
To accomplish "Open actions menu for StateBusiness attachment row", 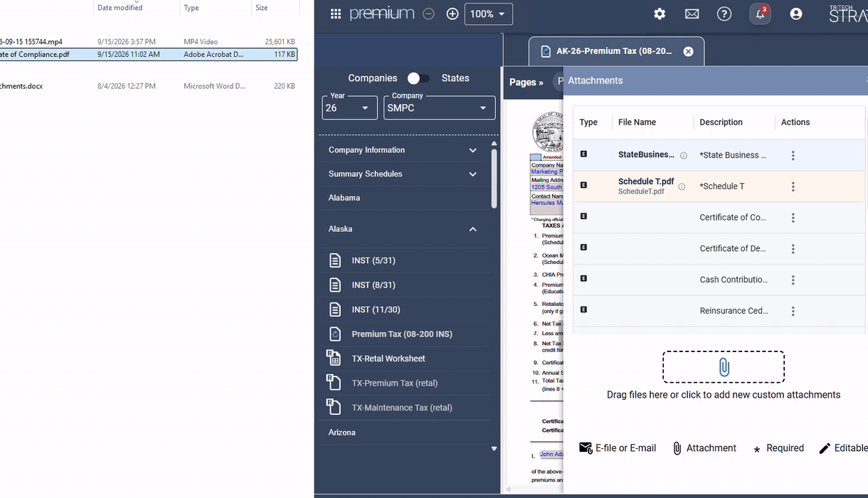I will pos(793,155).
